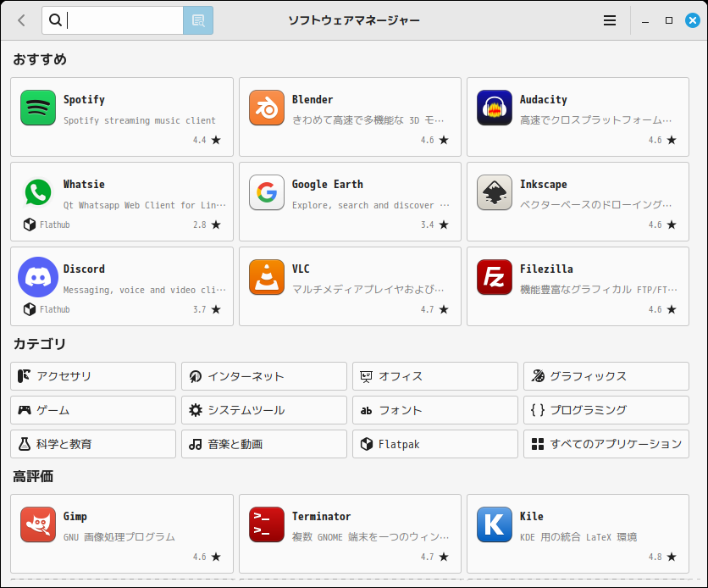Click the Audacity headphones icon
Viewport: 708px width, 588px height.
[x=495, y=108]
